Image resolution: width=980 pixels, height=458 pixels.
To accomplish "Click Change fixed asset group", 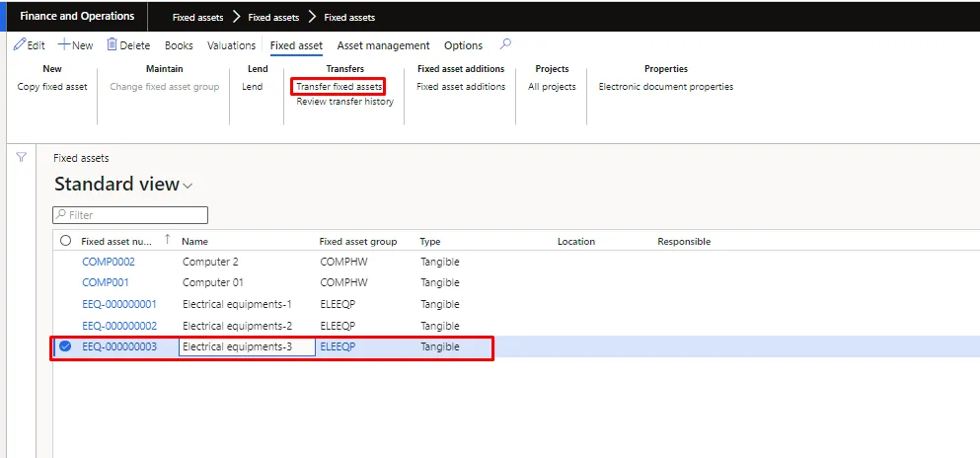I will 165,87.
